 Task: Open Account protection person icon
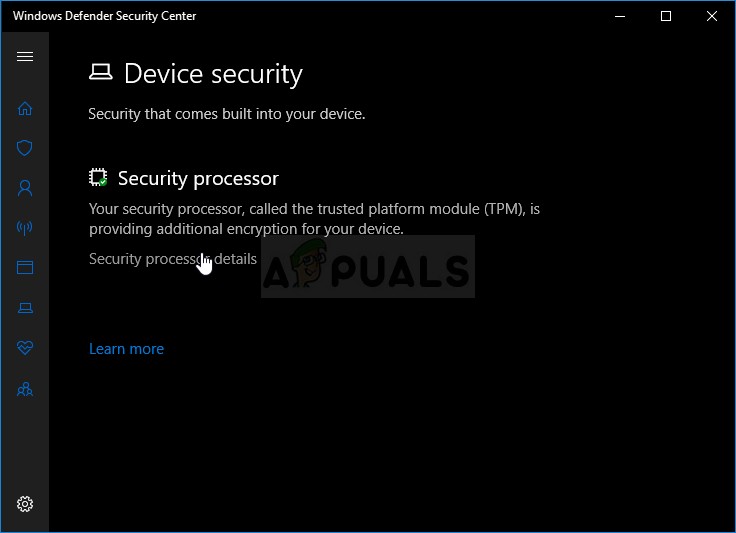(25, 188)
